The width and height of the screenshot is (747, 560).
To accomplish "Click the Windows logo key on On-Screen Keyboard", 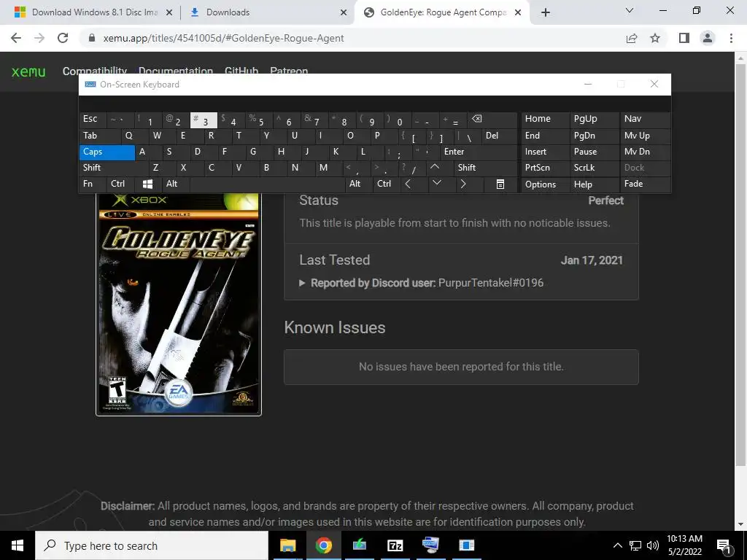I will (147, 184).
